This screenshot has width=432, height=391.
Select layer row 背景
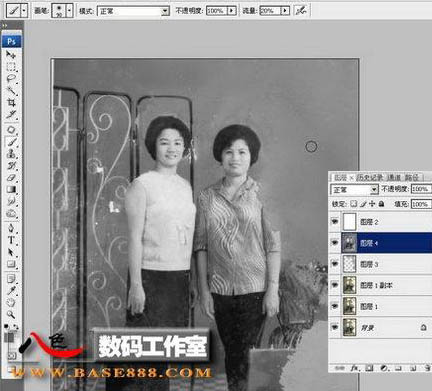tap(380, 328)
